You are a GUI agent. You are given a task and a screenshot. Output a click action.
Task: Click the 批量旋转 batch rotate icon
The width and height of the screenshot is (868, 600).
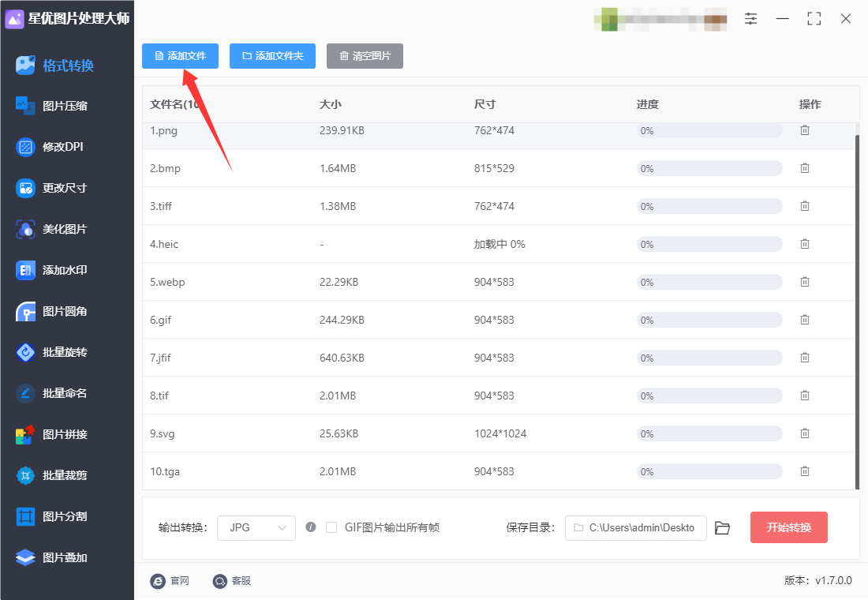tap(25, 352)
